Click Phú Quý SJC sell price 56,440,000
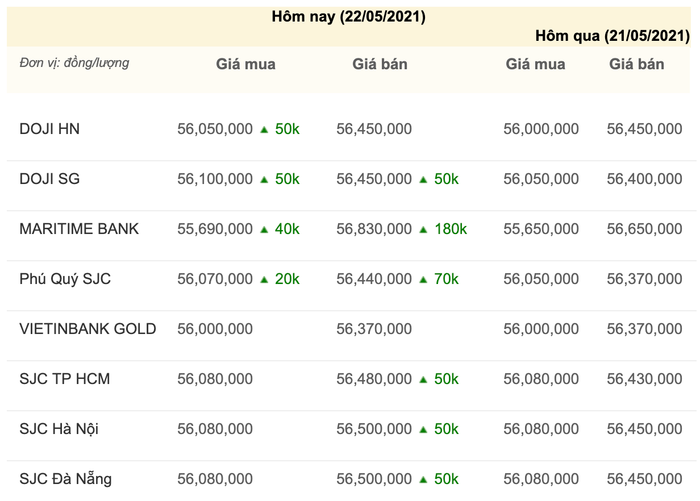The height and width of the screenshot is (501, 700). (x=374, y=279)
